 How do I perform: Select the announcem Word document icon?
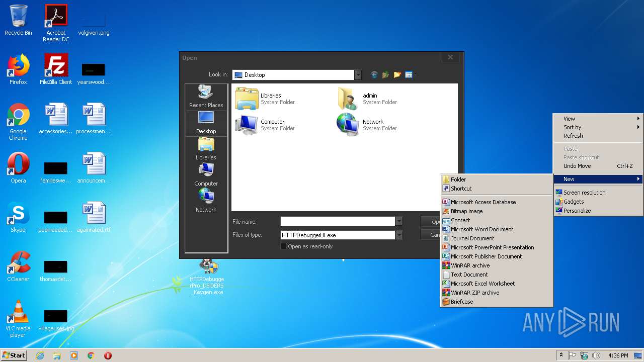(94, 168)
